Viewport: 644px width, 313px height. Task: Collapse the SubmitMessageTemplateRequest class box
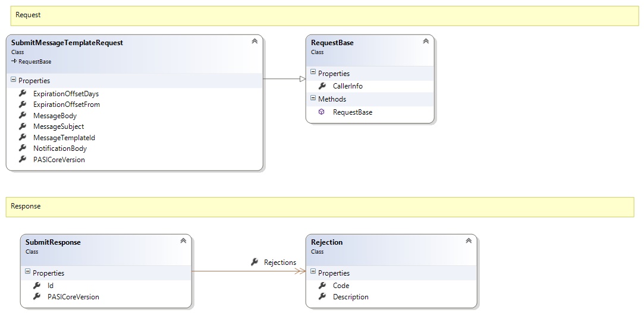coord(255,42)
